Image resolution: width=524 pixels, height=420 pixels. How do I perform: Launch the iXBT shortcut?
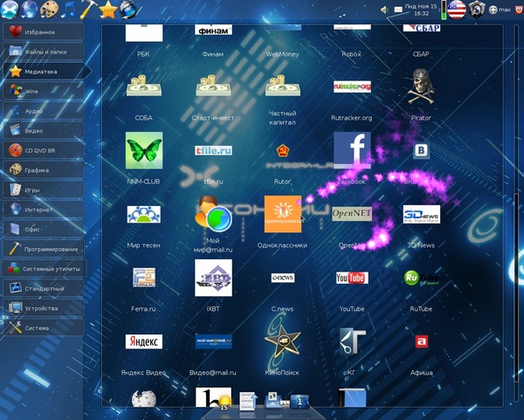(213, 278)
